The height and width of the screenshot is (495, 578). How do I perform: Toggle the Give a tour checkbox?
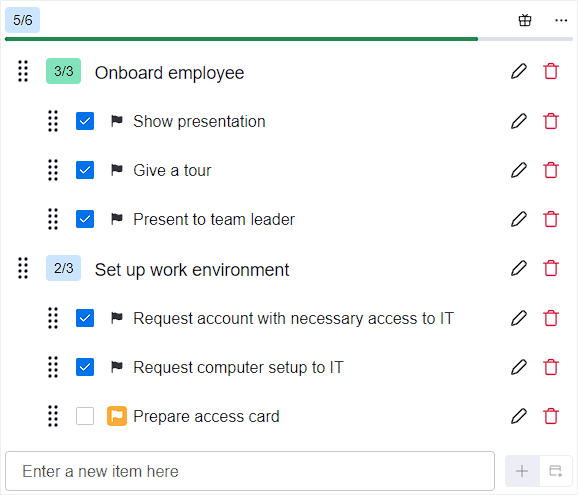[85, 170]
